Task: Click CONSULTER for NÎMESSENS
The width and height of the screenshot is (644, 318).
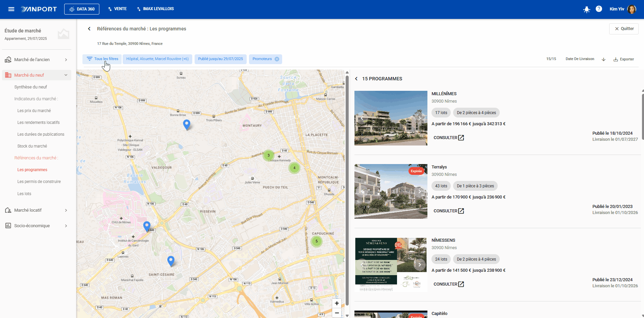Action: click(445, 284)
